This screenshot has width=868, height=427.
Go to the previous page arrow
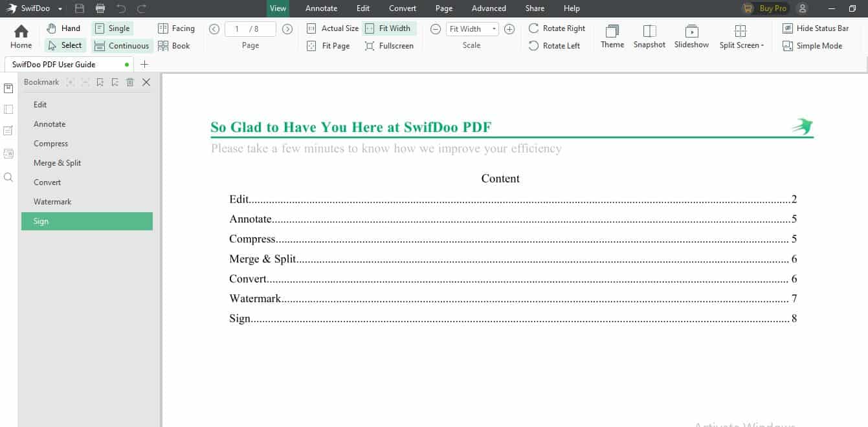pos(214,28)
